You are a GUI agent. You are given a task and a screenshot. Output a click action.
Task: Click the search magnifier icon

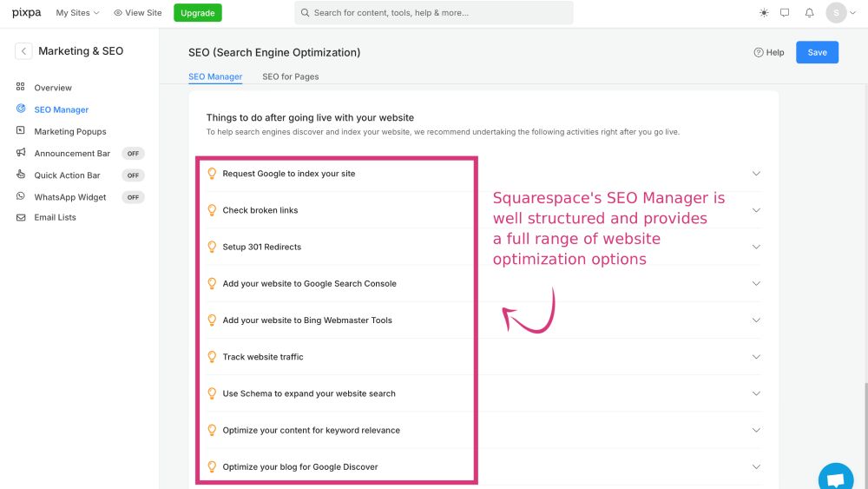[305, 13]
